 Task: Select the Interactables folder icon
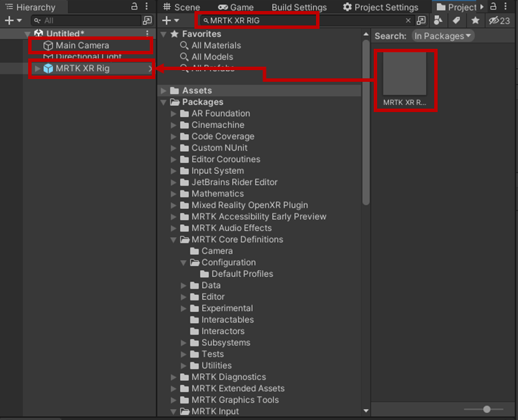[x=194, y=320]
